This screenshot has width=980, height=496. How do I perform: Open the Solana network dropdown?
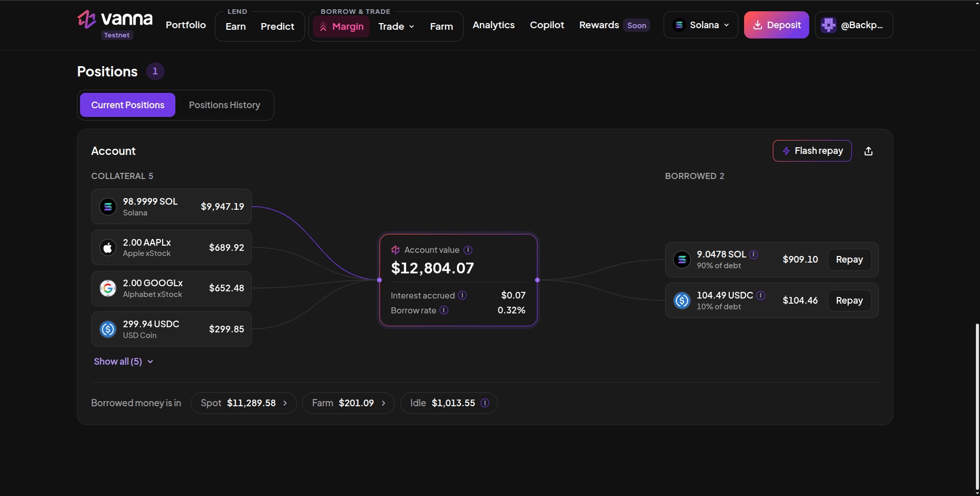coord(701,25)
